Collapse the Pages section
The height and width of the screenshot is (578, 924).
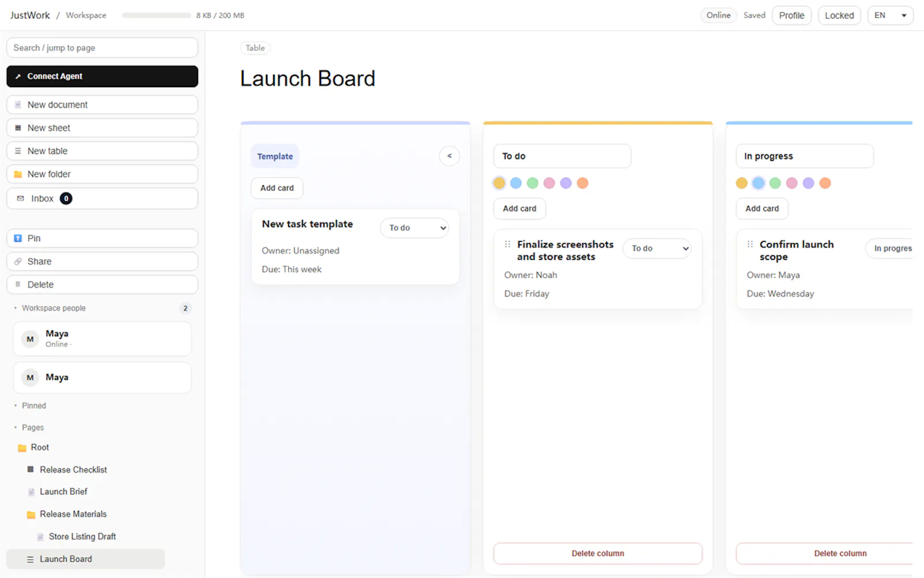point(16,428)
